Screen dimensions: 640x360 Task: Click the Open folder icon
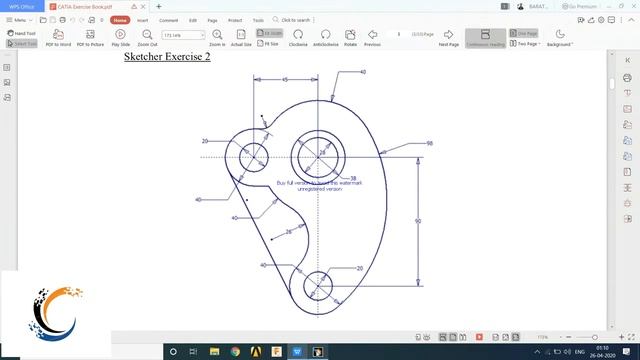click(x=43, y=20)
